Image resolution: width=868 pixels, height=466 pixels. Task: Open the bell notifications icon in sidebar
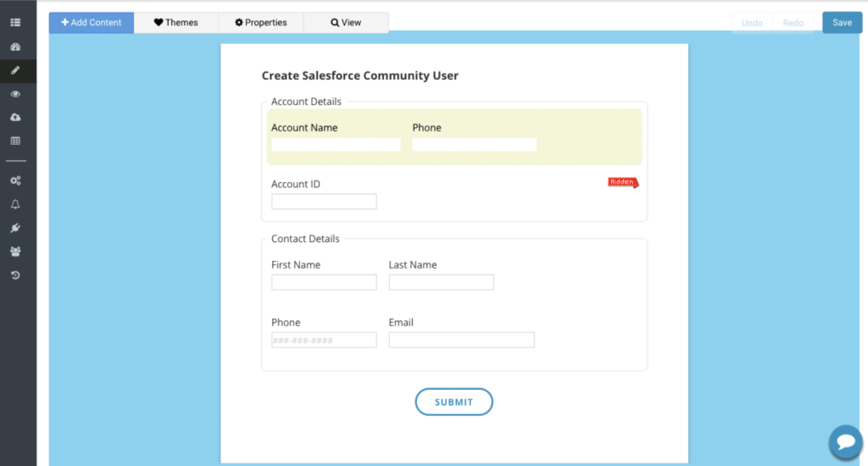tap(15, 204)
